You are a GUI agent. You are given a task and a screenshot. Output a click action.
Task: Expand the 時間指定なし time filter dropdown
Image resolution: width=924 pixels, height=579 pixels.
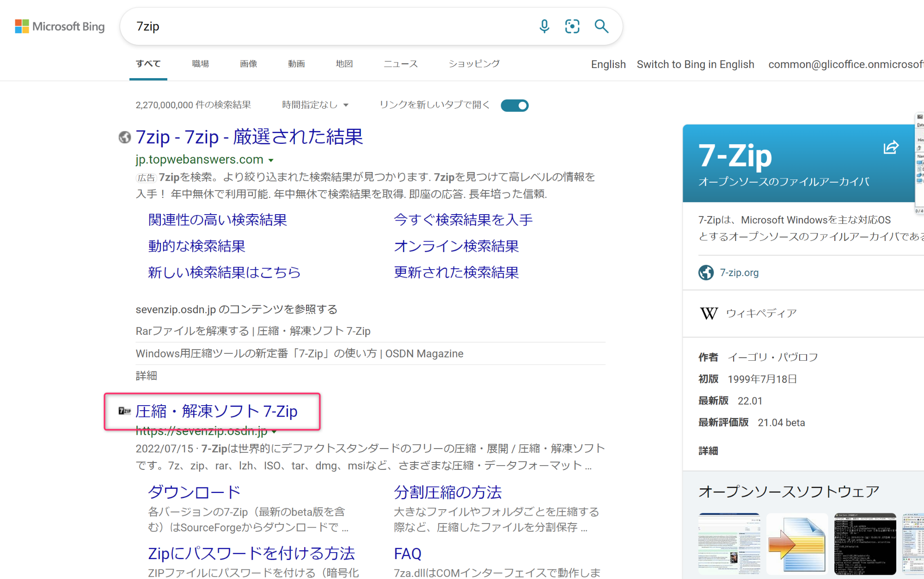click(315, 105)
